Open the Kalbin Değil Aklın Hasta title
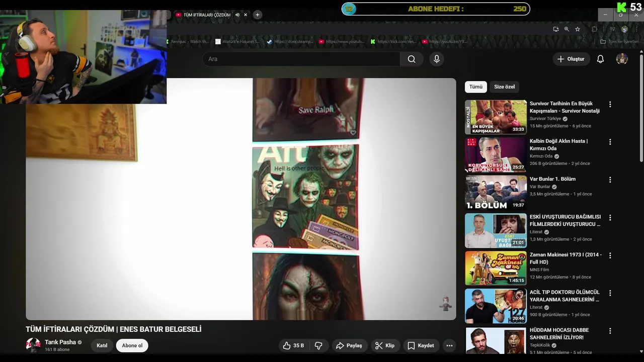 pos(558,145)
